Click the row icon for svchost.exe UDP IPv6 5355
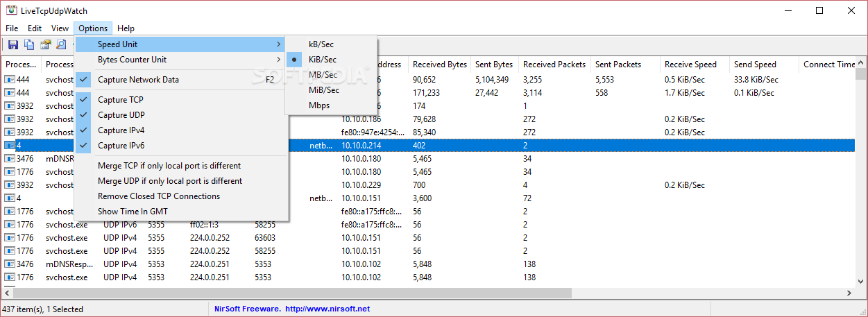The height and width of the screenshot is (317, 868). pos(10,225)
